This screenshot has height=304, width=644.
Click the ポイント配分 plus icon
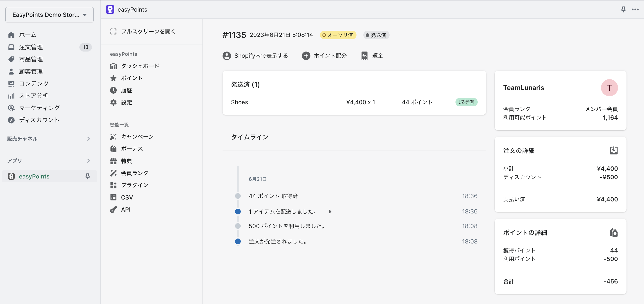[x=306, y=56]
